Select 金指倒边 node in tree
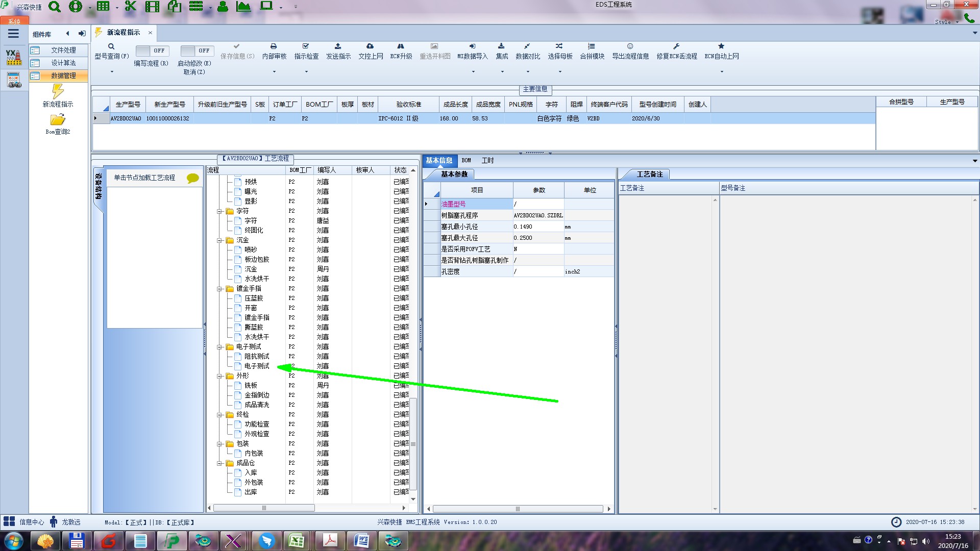Screen dimensions: 980x551 tap(257, 395)
